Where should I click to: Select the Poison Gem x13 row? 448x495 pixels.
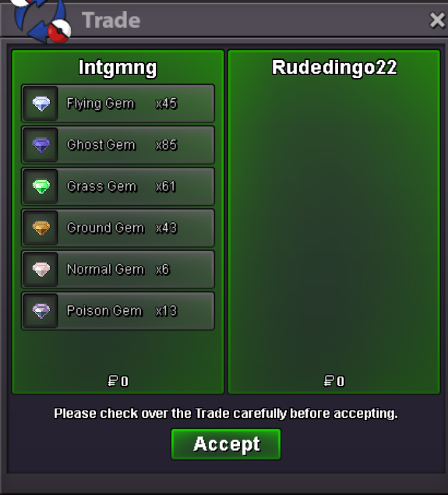click(118, 311)
